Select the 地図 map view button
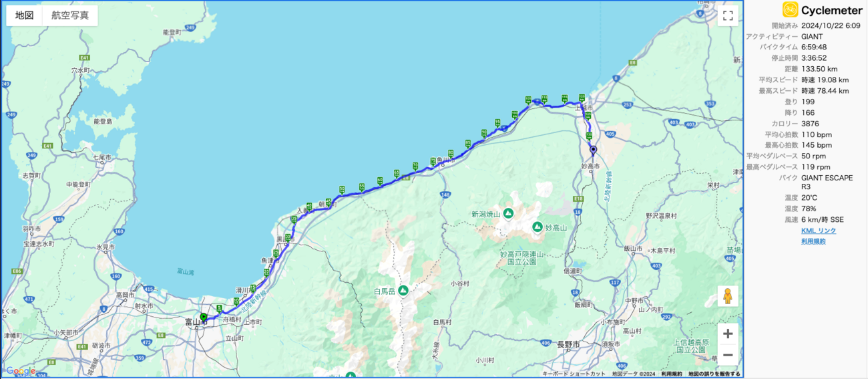Image resolution: width=868 pixels, height=379 pixels. coord(25,15)
